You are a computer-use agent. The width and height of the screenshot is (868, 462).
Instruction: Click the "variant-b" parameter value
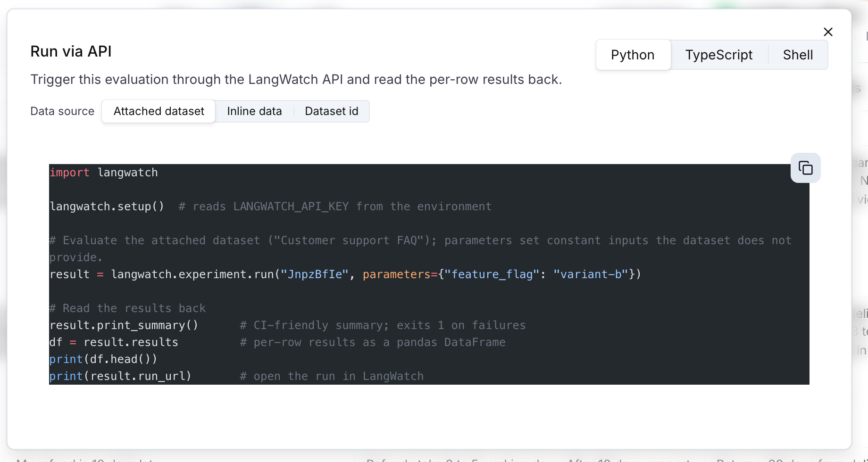click(x=591, y=274)
